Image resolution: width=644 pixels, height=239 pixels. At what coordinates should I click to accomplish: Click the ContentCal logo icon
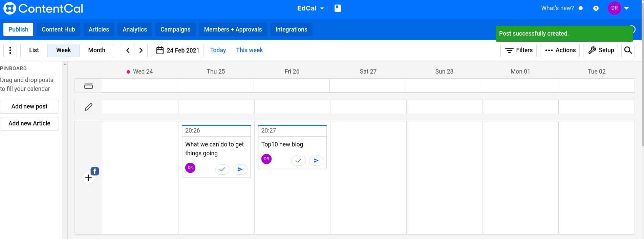[x=9, y=8]
